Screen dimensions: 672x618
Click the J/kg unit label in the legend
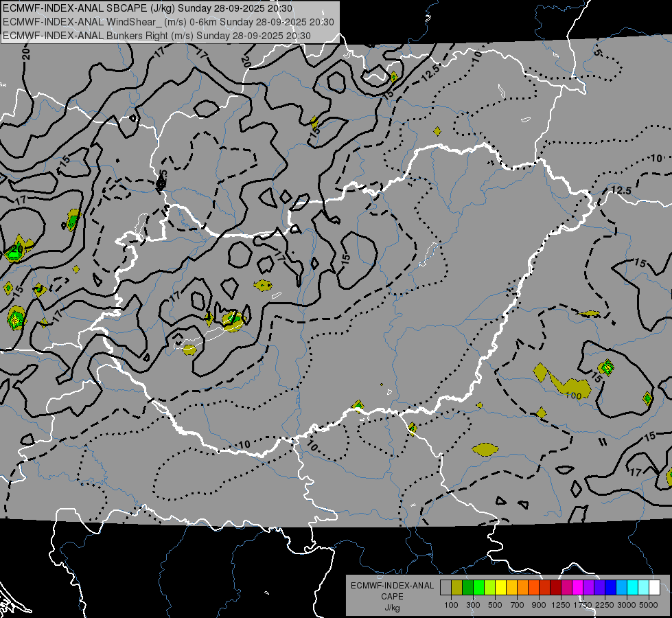(392, 608)
